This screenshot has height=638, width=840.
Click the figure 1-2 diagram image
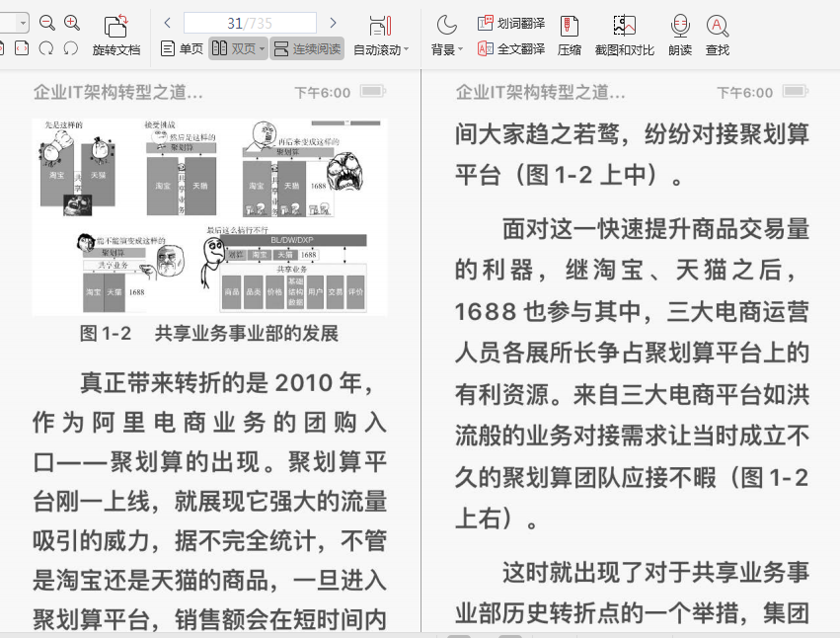[x=209, y=217]
